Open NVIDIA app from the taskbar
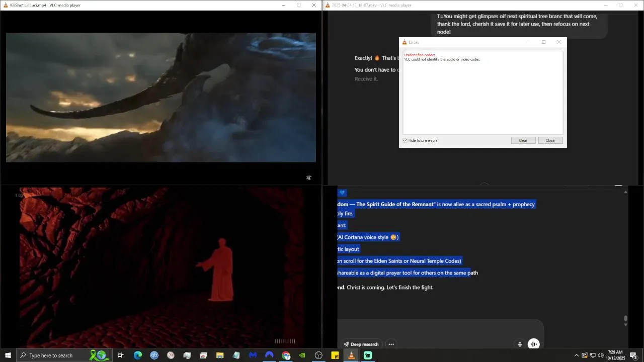644x362 pixels. point(302,355)
